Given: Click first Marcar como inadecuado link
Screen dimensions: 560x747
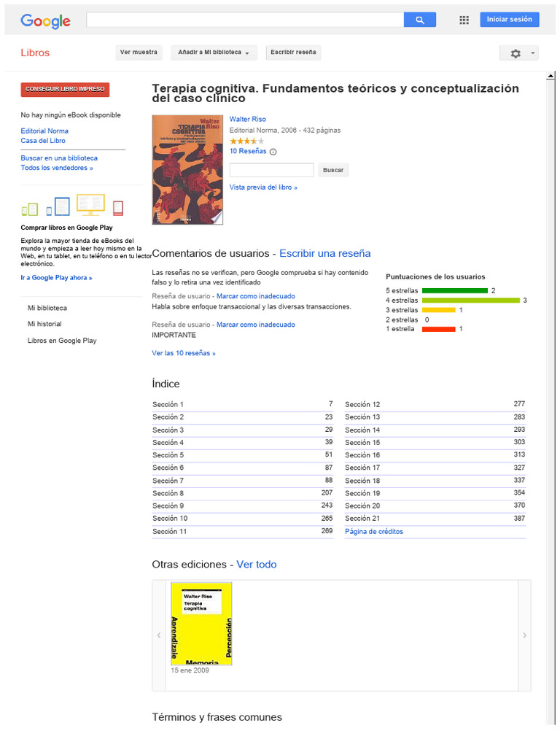Looking at the screenshot, I should 256,296.
